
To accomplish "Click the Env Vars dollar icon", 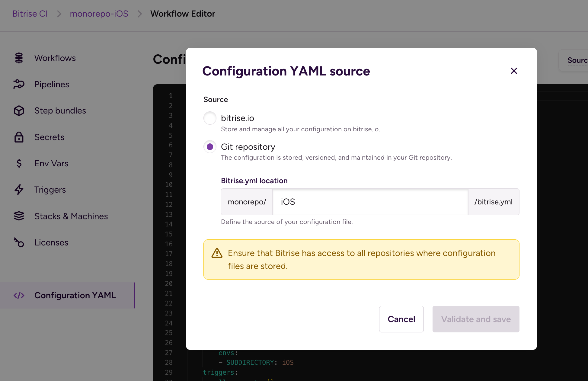I will (x=19, y=163).
